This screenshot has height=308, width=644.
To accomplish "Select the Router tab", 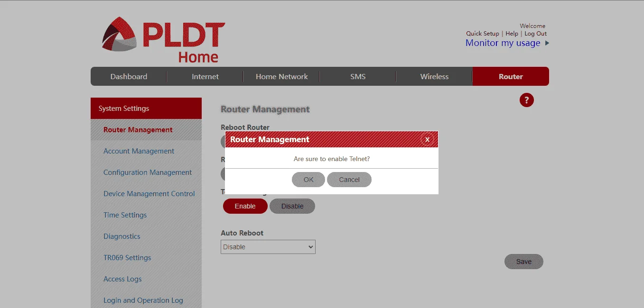I will click(511, 76).
